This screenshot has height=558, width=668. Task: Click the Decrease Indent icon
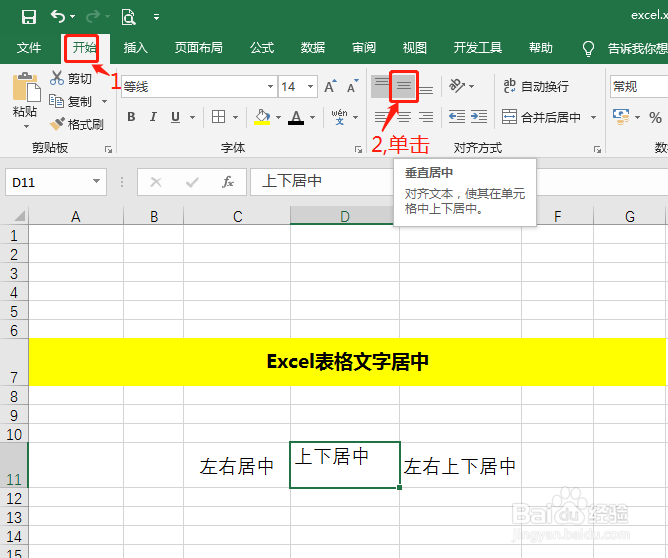pyautogui.click(x=457, y=117)
